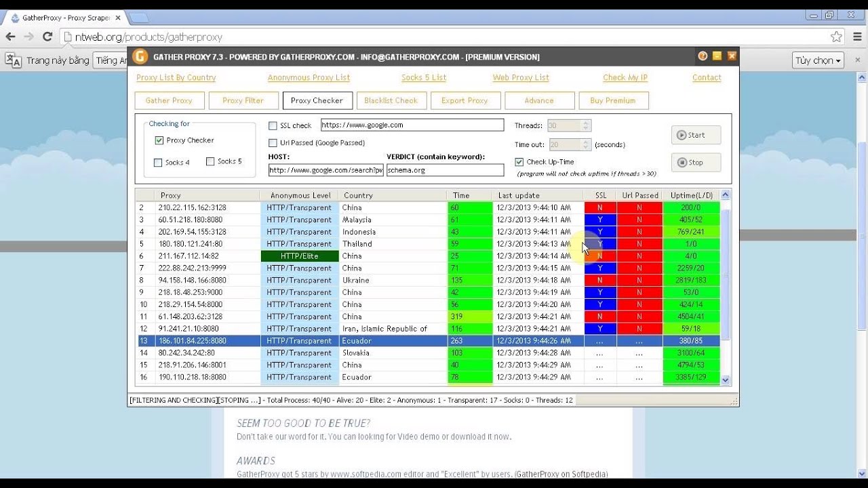
Task: Open the Advance tab
Action: pyautogui.click(x=539, y=100)
